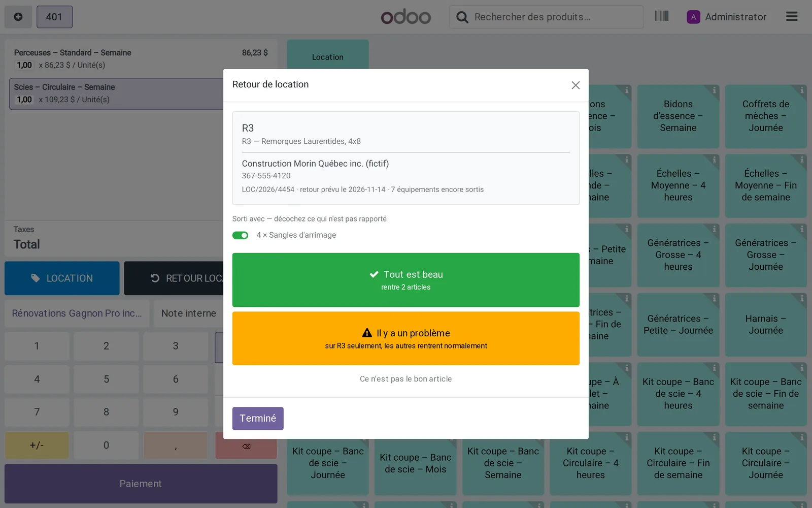Close the Retour de location dialog
812x508 pixels.
pyautogui.click(x=575, y=85)
